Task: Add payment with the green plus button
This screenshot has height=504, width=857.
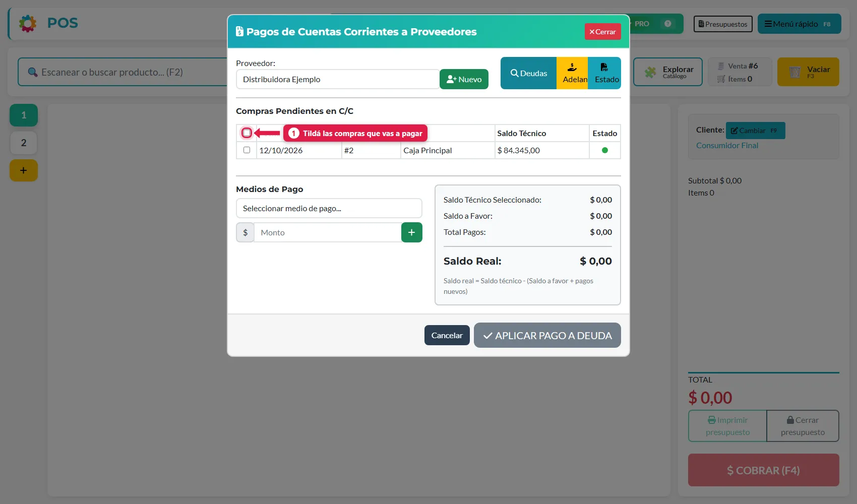Action: pos(412,232)
